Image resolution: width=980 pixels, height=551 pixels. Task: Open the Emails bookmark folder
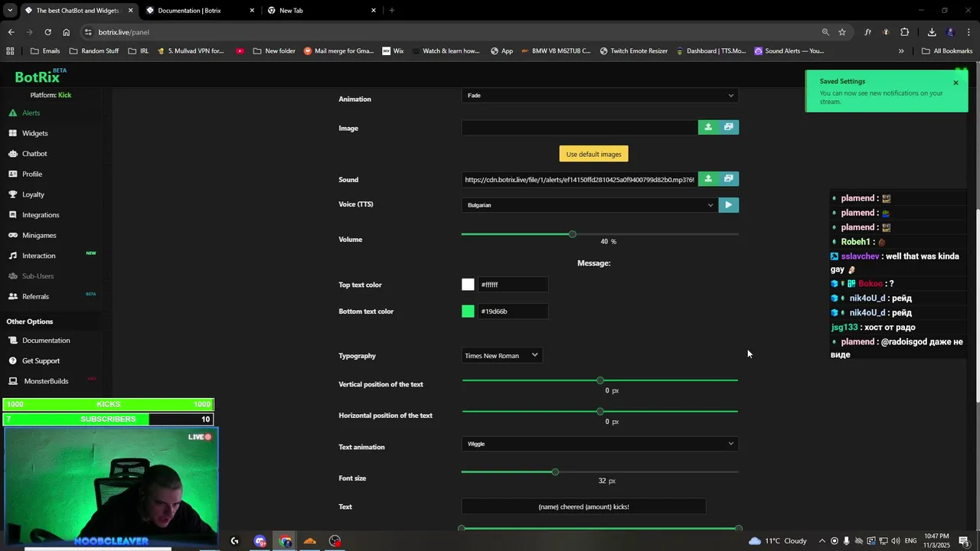coord(44,51)
